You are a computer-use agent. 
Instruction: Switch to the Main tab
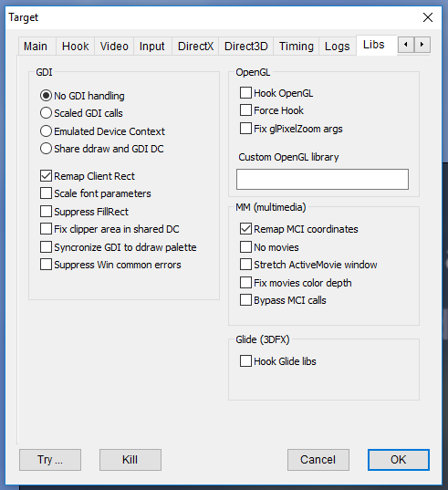pos(36,47)
